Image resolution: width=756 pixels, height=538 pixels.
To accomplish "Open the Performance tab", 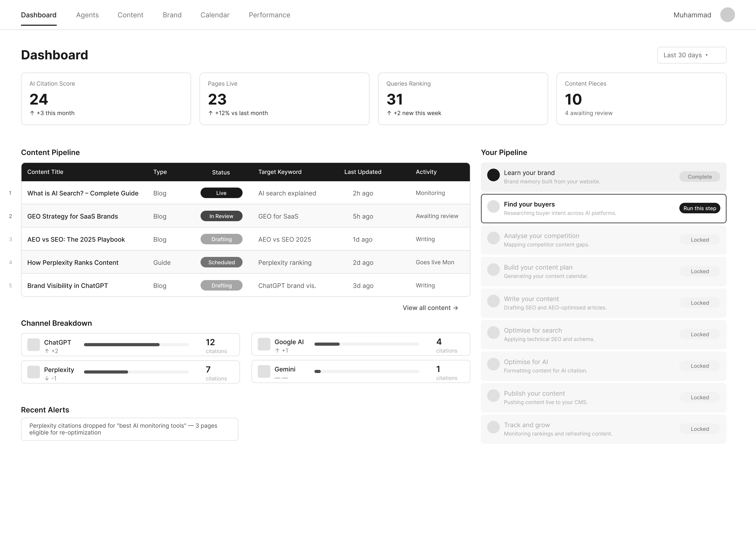I will click(269, 15).
